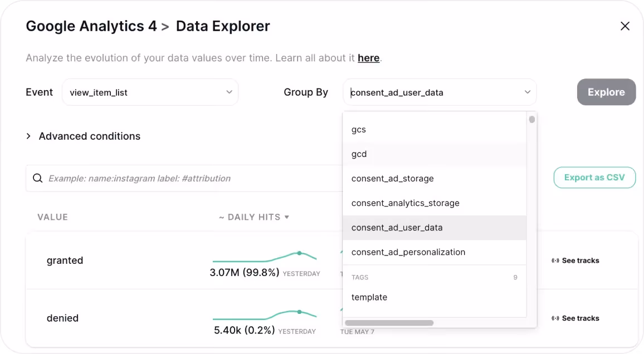Select gcd option in dropdown

435,154
